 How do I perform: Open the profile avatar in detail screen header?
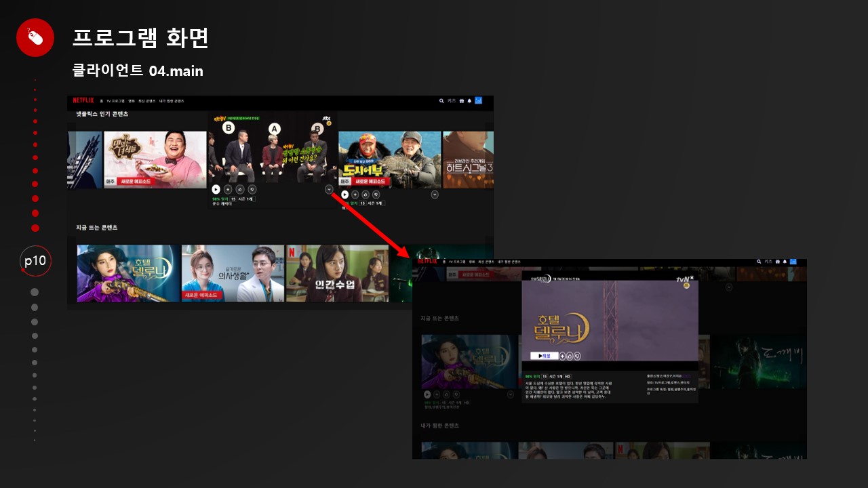793,261
